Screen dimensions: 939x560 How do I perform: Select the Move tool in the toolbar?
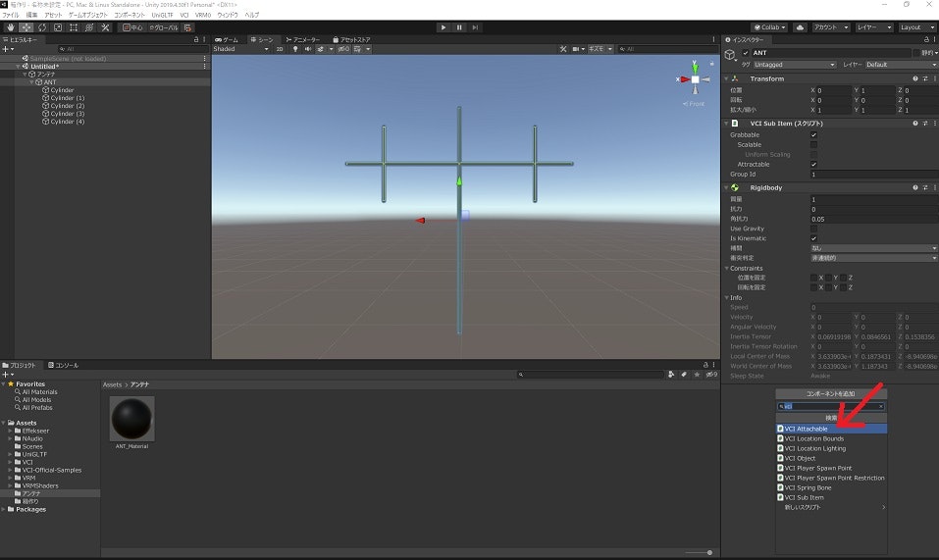(x=26, y=27)
